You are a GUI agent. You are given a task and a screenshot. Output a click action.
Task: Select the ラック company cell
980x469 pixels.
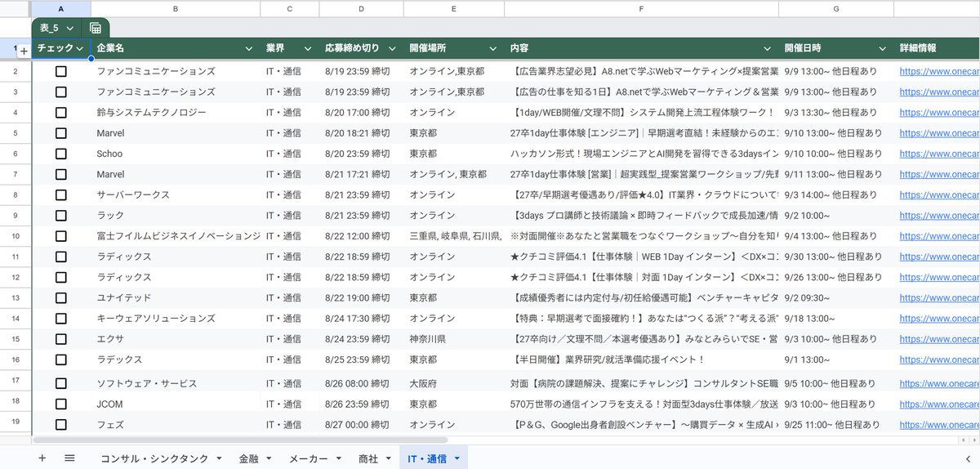[176, 215]
